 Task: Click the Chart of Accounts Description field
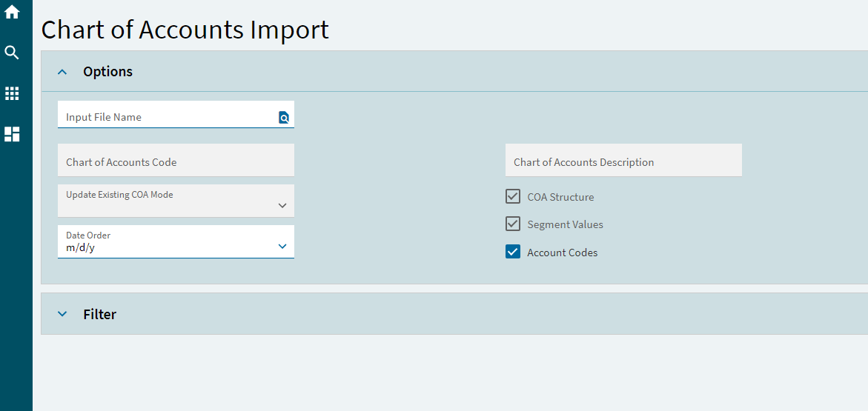(x=623, y=161)
